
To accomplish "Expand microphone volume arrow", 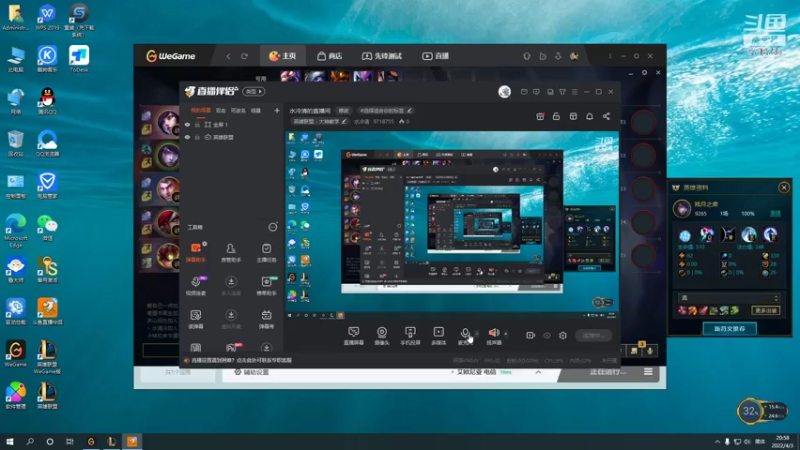I will point(477,334).
